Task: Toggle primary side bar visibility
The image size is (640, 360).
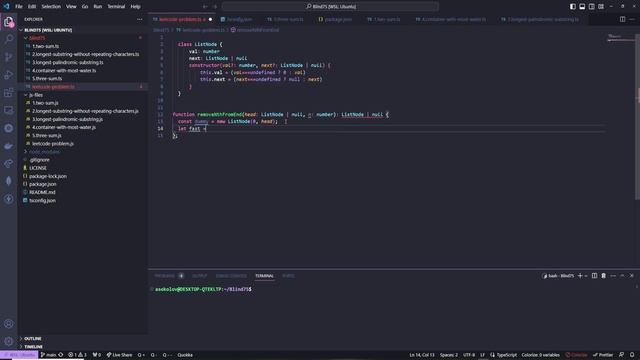Action: tap(573, 7)
